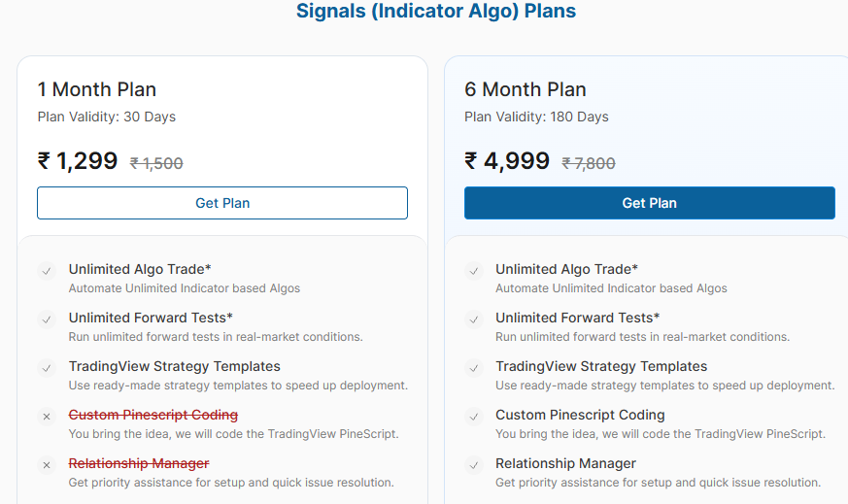Screen dimensions: 848x504
Task: Click checkmark beside TradingView Strategy Templates, 1 Month
Action: (x=47, y=368)
